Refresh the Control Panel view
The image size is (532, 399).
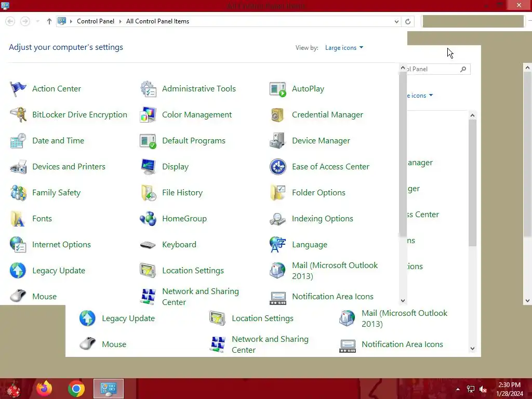point(408,21)
